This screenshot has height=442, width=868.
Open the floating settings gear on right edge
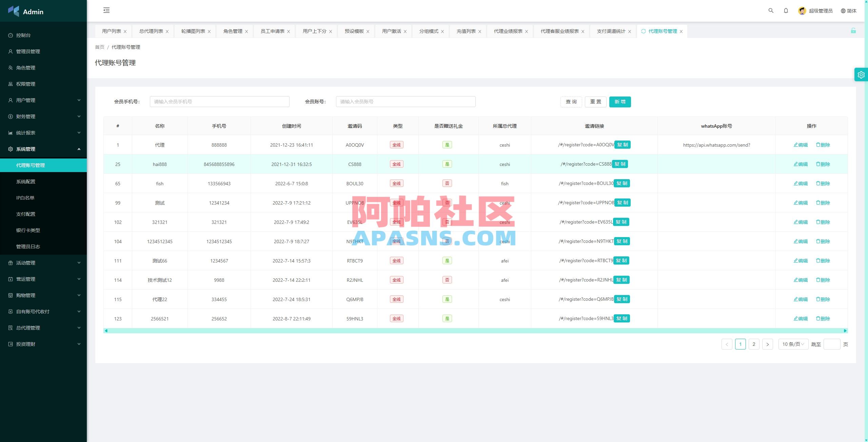click(861, 75)
